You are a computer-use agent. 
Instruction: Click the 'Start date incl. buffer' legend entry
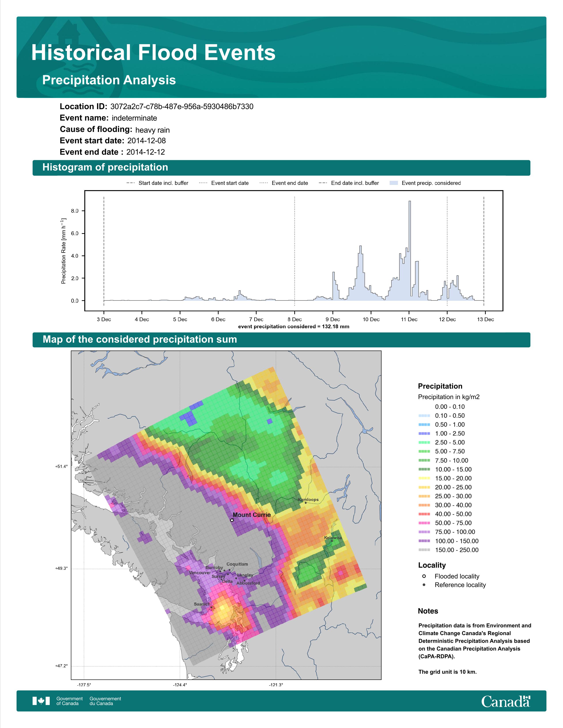pyautogui.click(x=157, y=183)
